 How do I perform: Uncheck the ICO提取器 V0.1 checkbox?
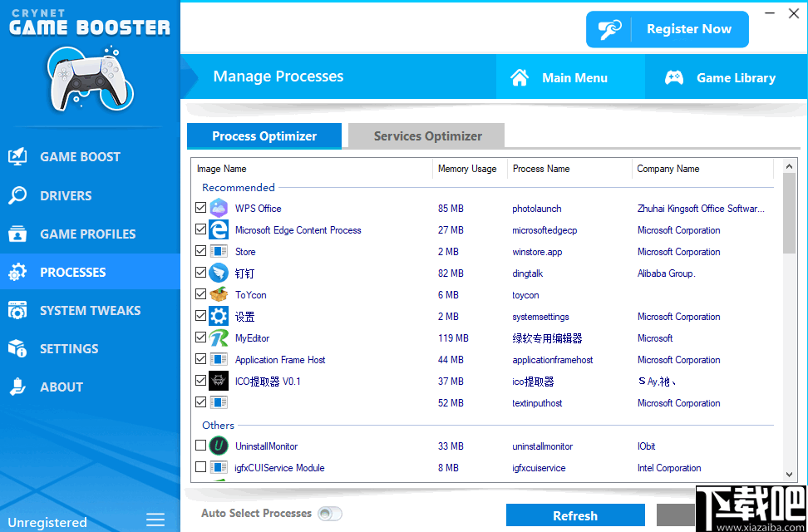[201, 381]
